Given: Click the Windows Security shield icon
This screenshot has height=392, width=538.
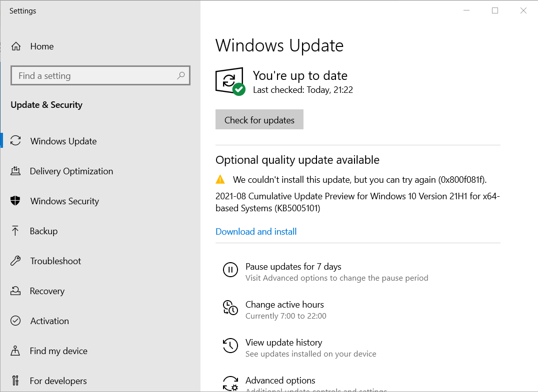Looking at the screenshot, I should (15, 201).
